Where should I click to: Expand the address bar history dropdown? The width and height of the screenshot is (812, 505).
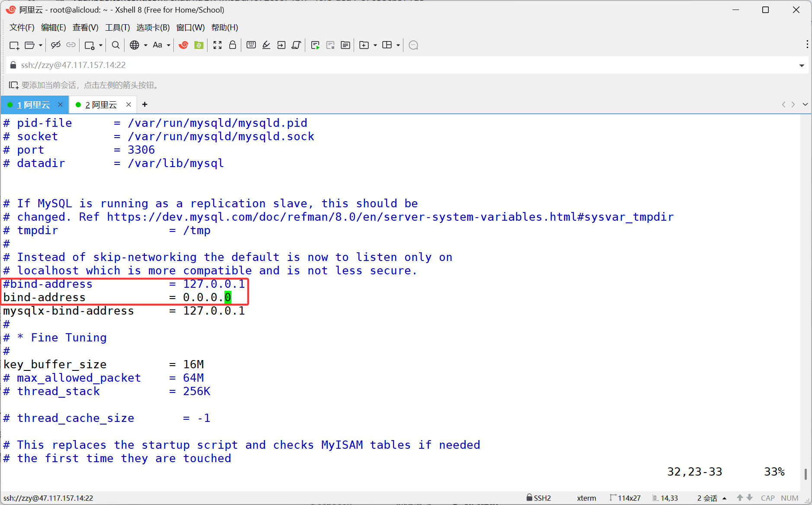tap(802, 65)
